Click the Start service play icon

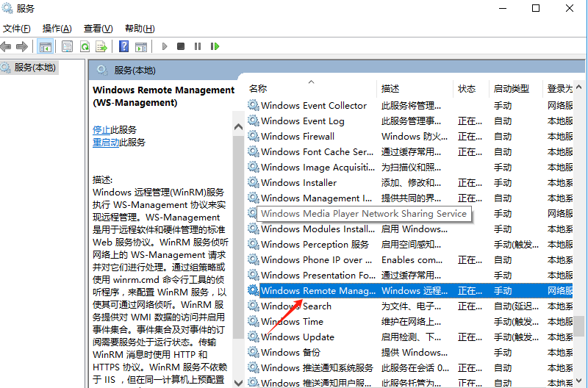164,46
